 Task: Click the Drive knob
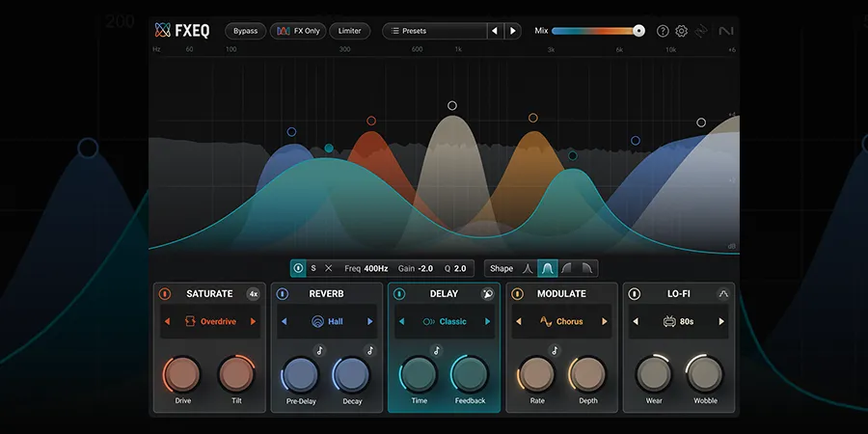182,374
